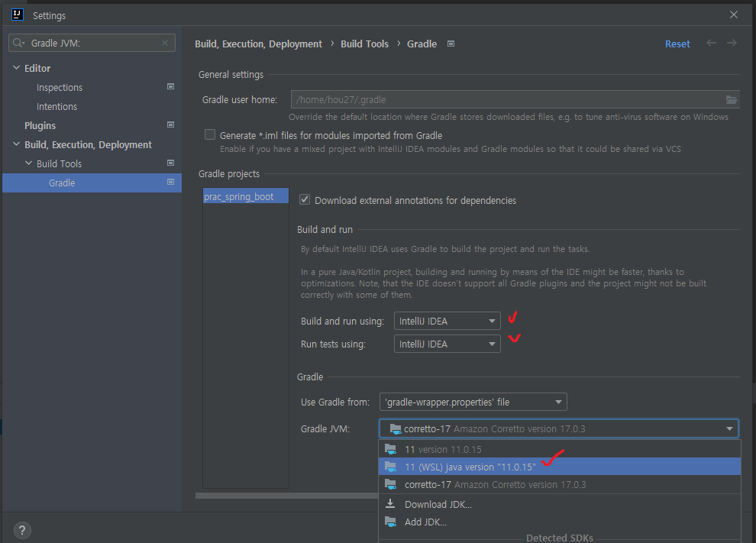This screenshot has height=543, width=756.
Task: Select 11 (WSL) java version 11.0.15 option
Action: (559, 467)
